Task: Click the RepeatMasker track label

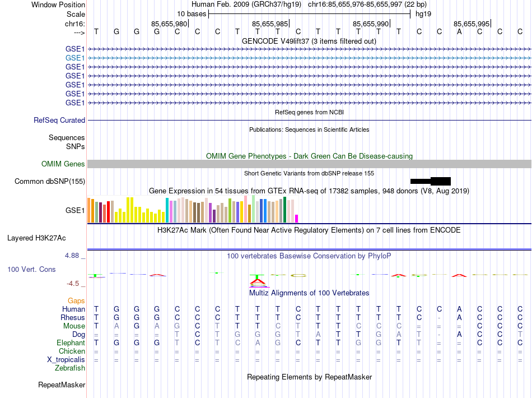Action: 62,385
